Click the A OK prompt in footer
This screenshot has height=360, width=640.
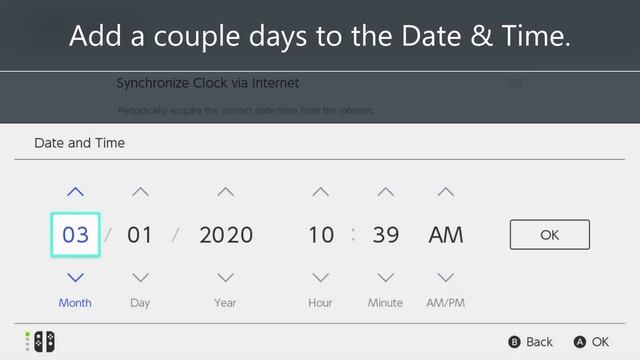coord(591,342)
